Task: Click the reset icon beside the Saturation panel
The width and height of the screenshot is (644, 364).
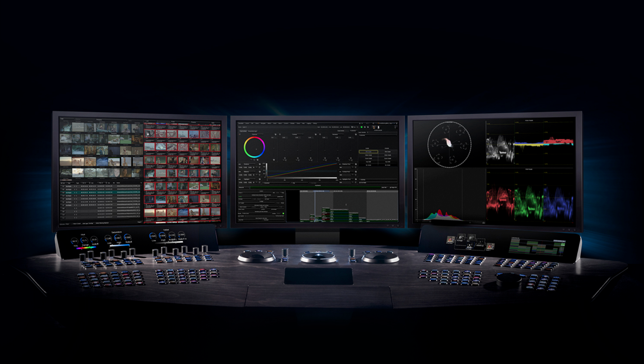Action: click(x=356, y=134)
